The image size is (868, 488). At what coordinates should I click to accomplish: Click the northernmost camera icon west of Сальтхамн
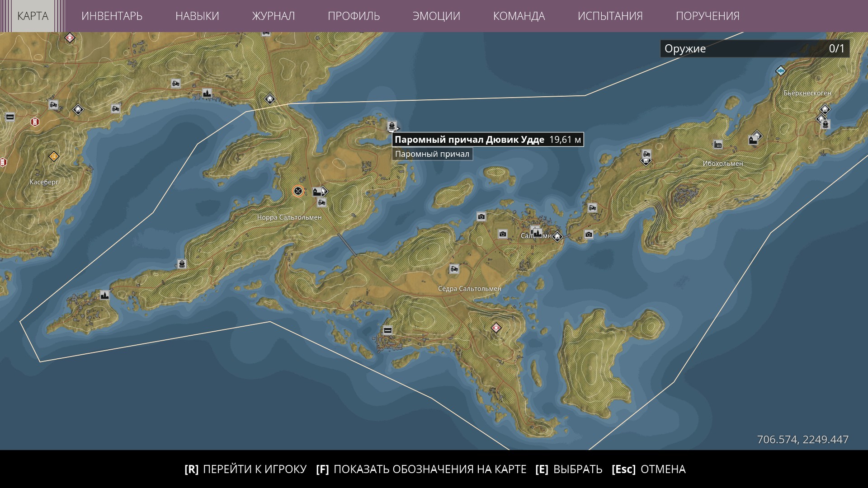click(x=481, y=217)
